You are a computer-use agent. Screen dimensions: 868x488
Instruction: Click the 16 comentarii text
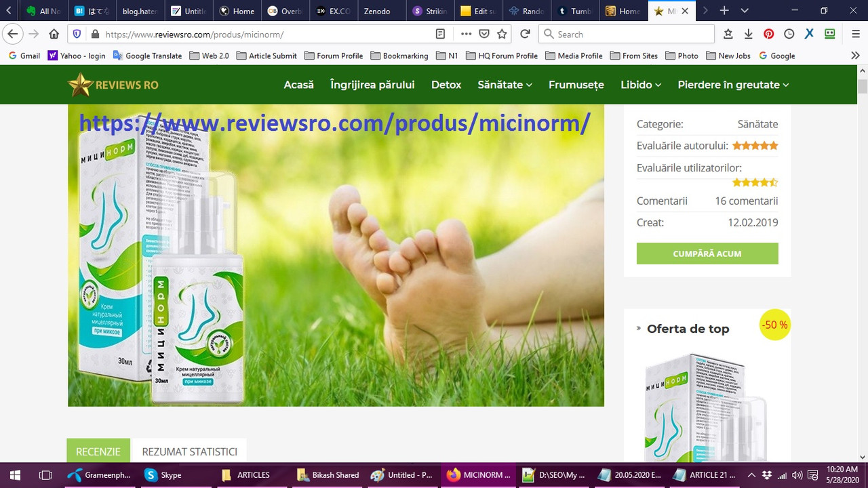746,201
